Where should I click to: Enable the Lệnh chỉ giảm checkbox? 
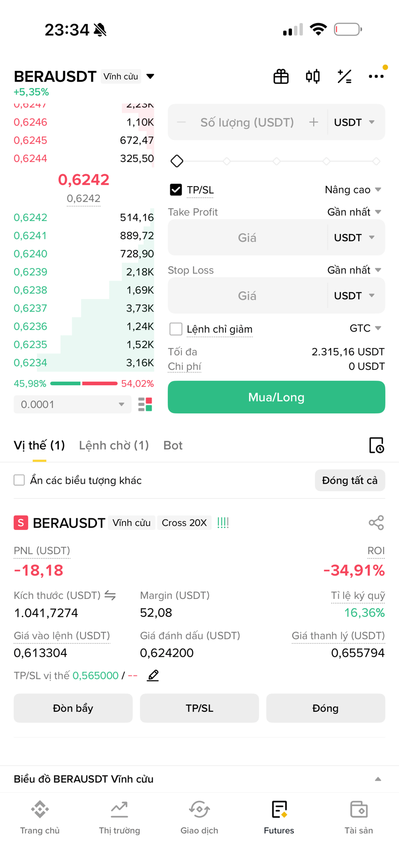coord(176,329)
